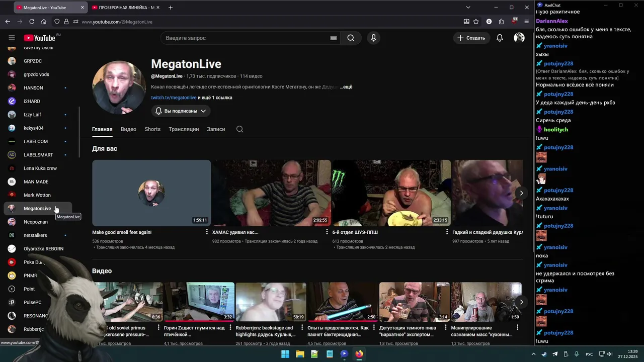Image resolution: width=644 pixels, height=362 pixels.
Task: Switch to the Shorts tab
Action: click(x=152, y=129)
